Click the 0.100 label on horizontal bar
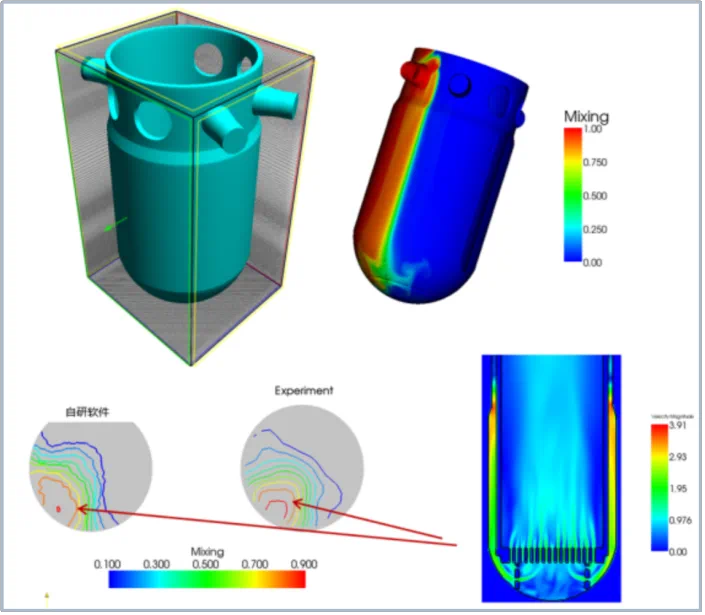 [108, 565]
